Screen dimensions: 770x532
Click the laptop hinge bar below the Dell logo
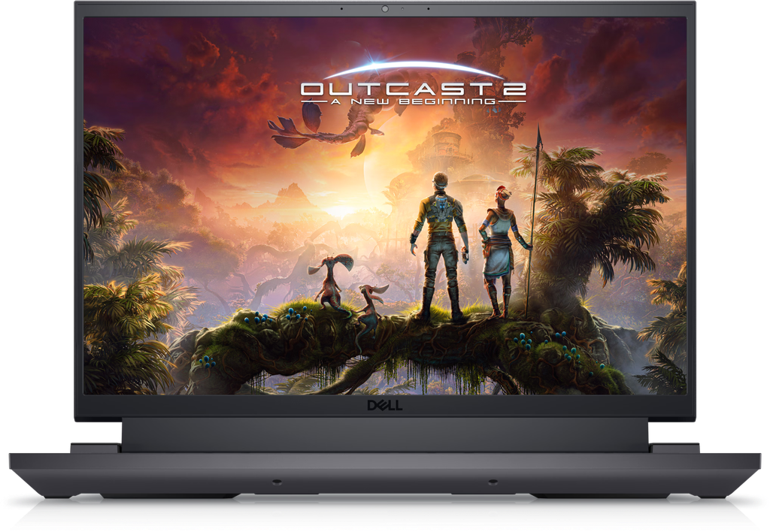point(384,434)
